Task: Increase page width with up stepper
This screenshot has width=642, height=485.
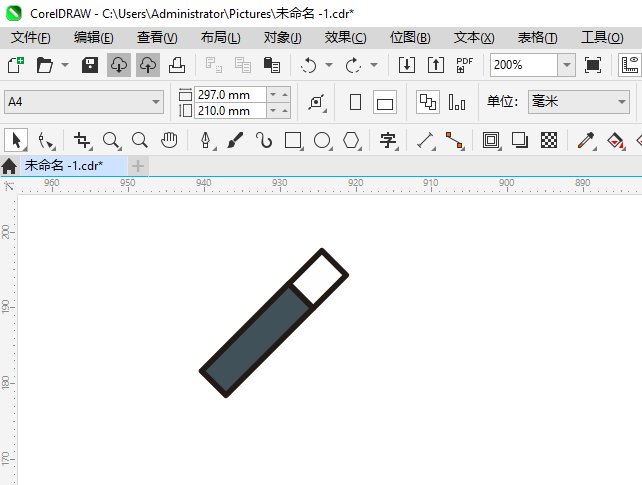Action: 285,95
